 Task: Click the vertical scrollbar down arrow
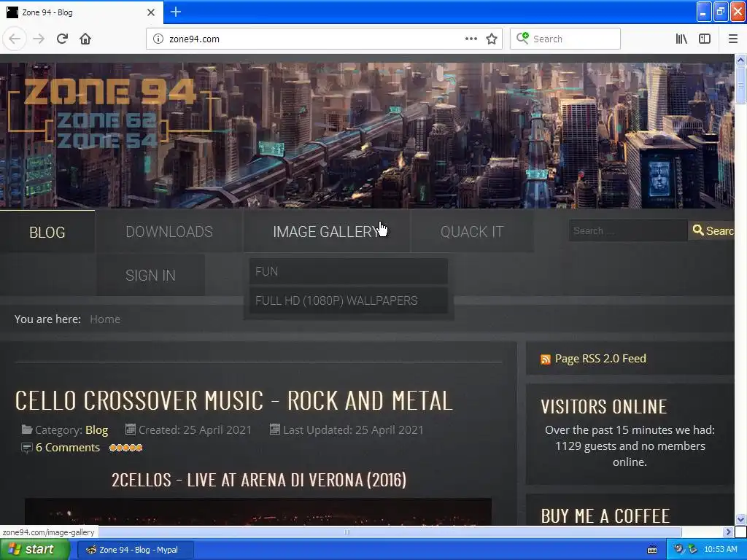pyautogui.click(x=740, y=519)
